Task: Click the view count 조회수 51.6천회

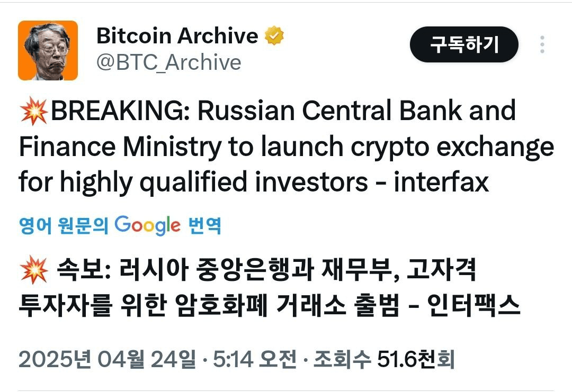Action: pyautogui.click(x=384, y=361)
